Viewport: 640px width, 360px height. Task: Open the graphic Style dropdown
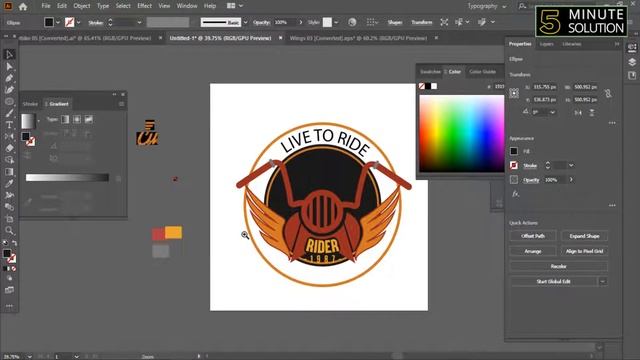click(x=336, y=22)
